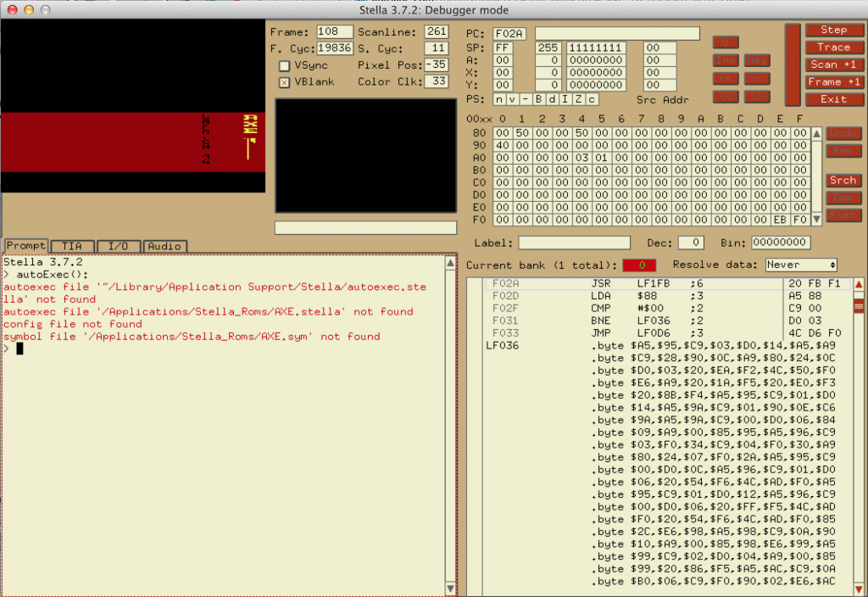Click the Rev button beside the RAM grid

(843, 151)
